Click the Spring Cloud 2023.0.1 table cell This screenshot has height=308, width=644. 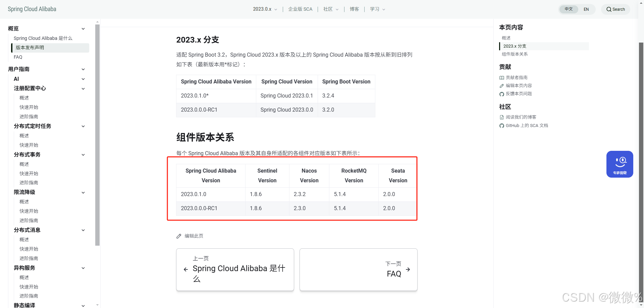tap(287, 96)
